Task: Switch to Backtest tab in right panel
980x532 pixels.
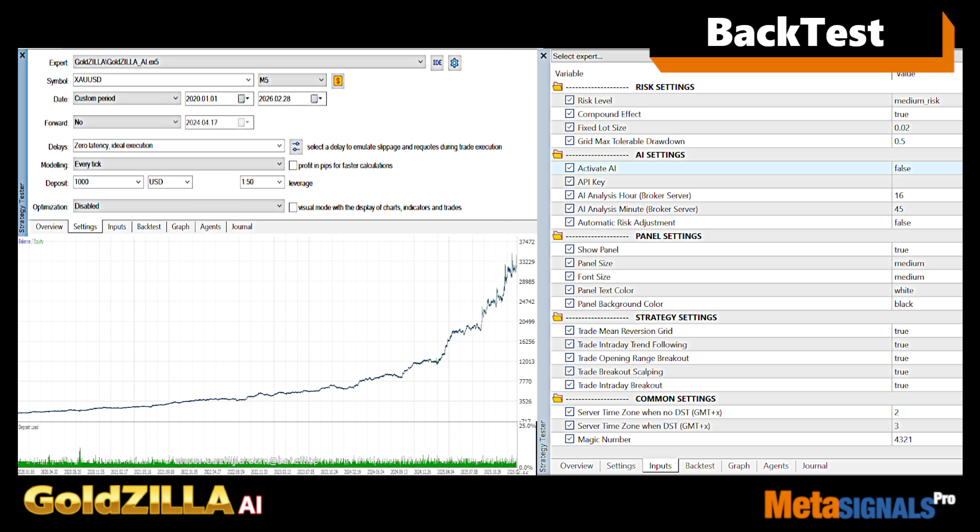Action: (x=700, y=466)
